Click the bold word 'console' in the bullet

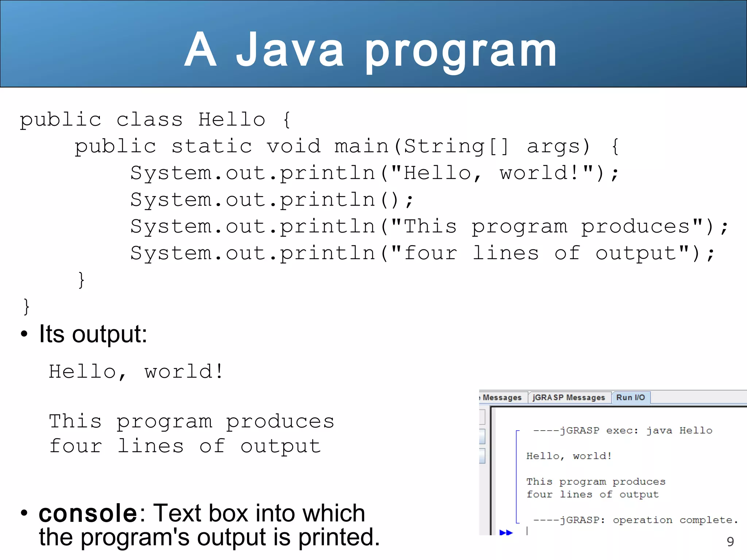[88, 513]
